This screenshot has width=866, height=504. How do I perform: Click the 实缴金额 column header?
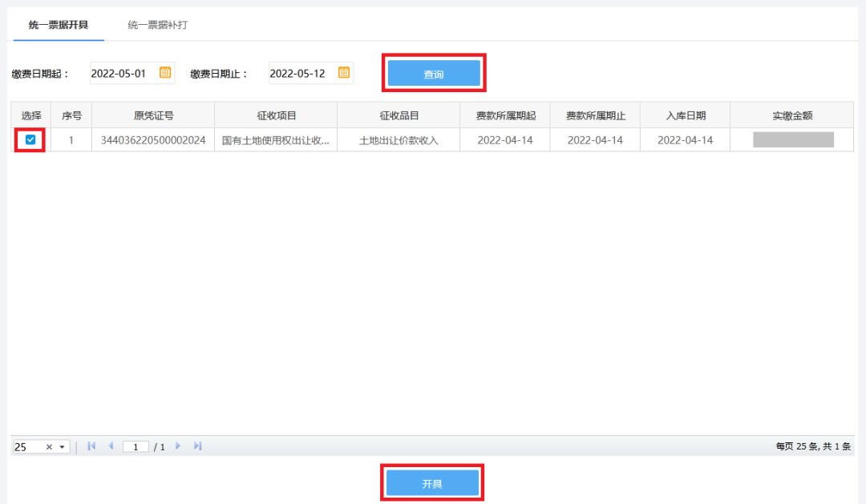coord(792,115)
